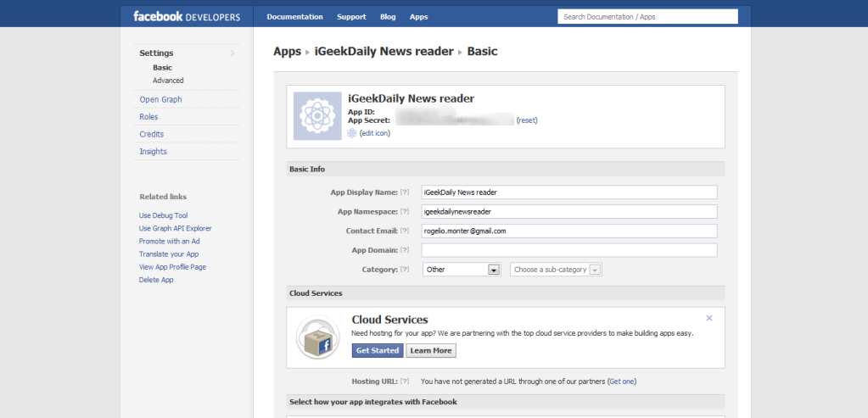Click into the App Domain field
This screenshot has height=418, width=868.
pos(569,250)
